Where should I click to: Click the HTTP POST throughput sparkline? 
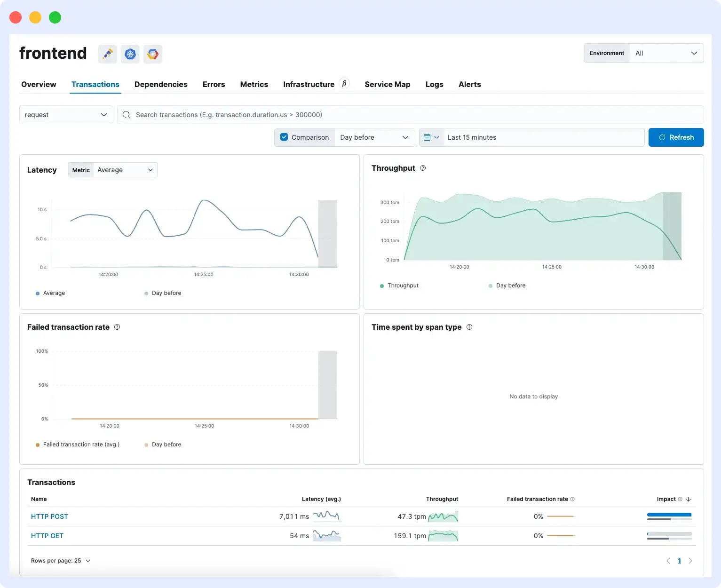pyautogui.click(x=443, y=516)
